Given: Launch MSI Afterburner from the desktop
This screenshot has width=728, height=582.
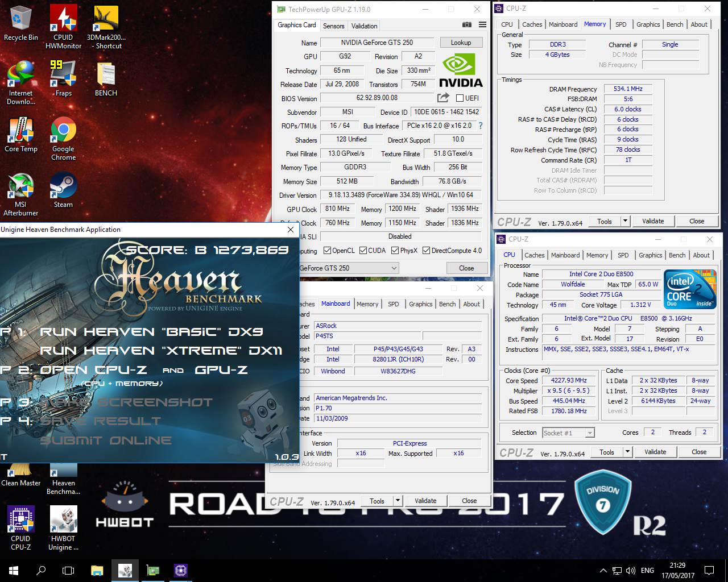Looking at the screenshot, I should (21, 194).
